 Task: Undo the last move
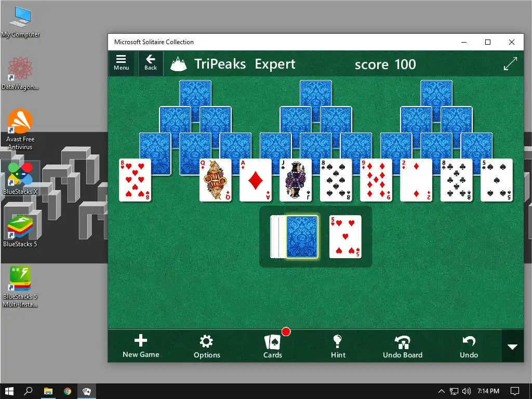469,345
